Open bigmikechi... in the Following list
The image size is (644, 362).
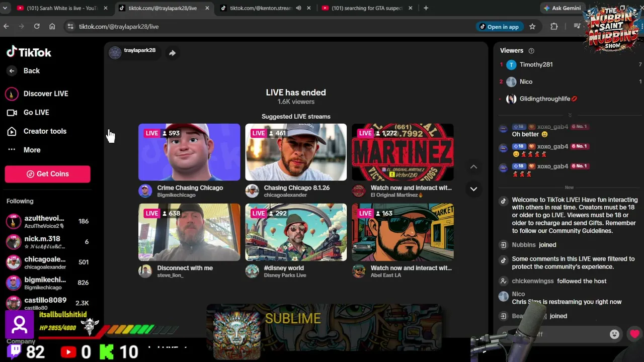(x=48, y=283)
